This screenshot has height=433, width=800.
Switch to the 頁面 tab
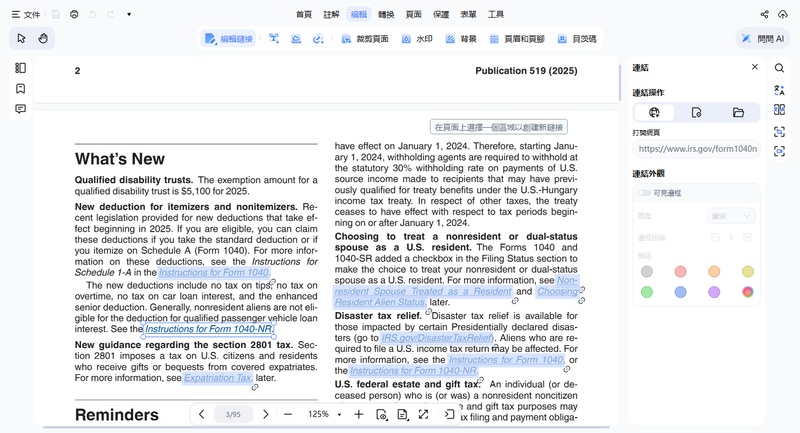click(x=414, y=14)
